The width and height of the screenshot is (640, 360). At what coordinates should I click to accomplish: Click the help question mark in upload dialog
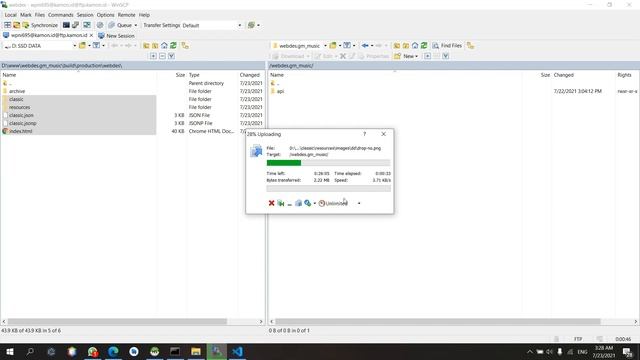[364, 134]
